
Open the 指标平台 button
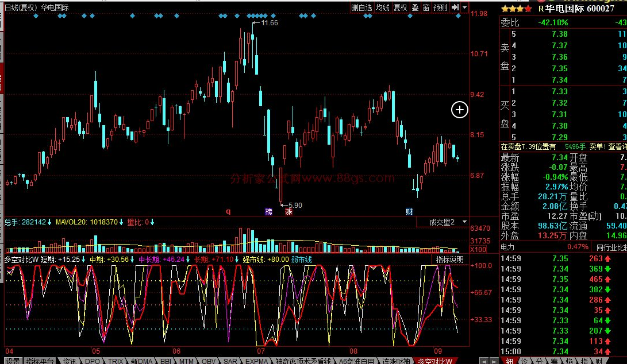[40, 361]
